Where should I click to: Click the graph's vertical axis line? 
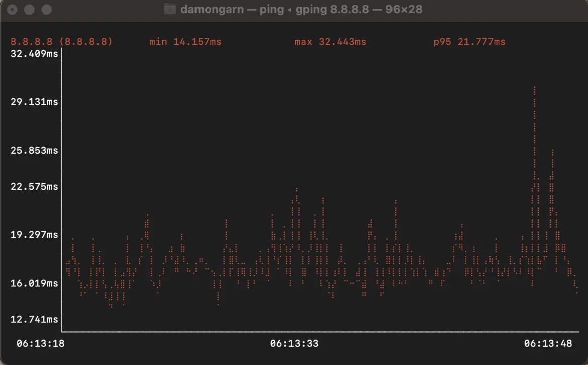[x=62, y=191]
